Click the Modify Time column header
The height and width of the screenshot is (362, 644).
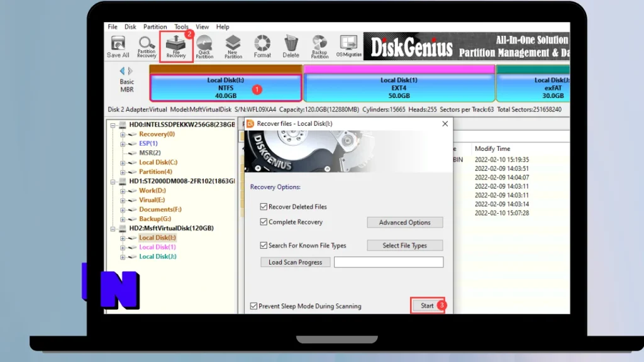pos(492,148)
